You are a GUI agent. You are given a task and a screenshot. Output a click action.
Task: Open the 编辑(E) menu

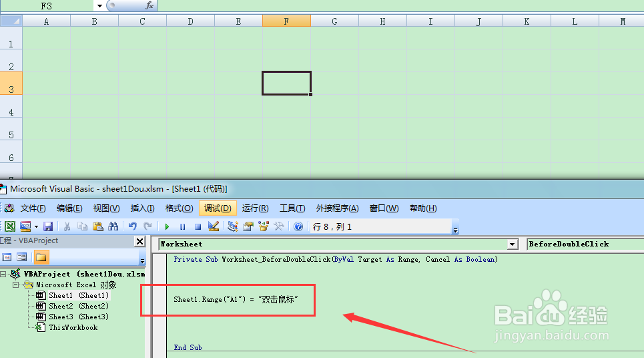tap(69, 208)
